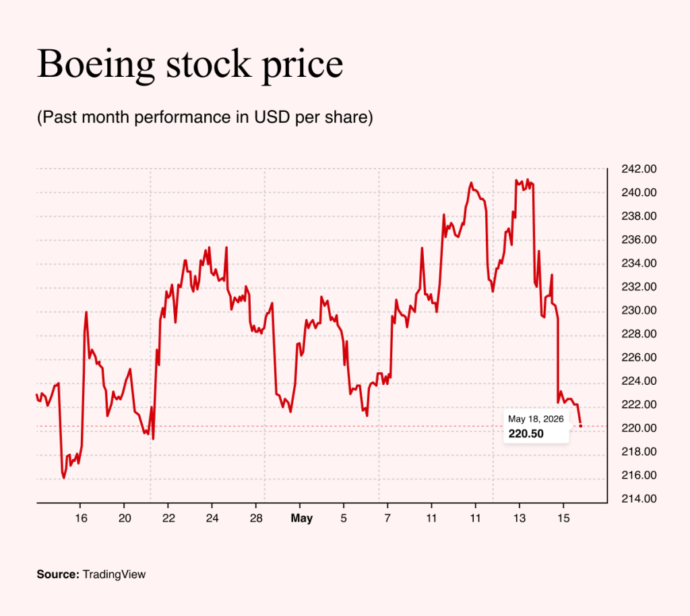
Task: Click the 13 date tick label
Action: 520,518
